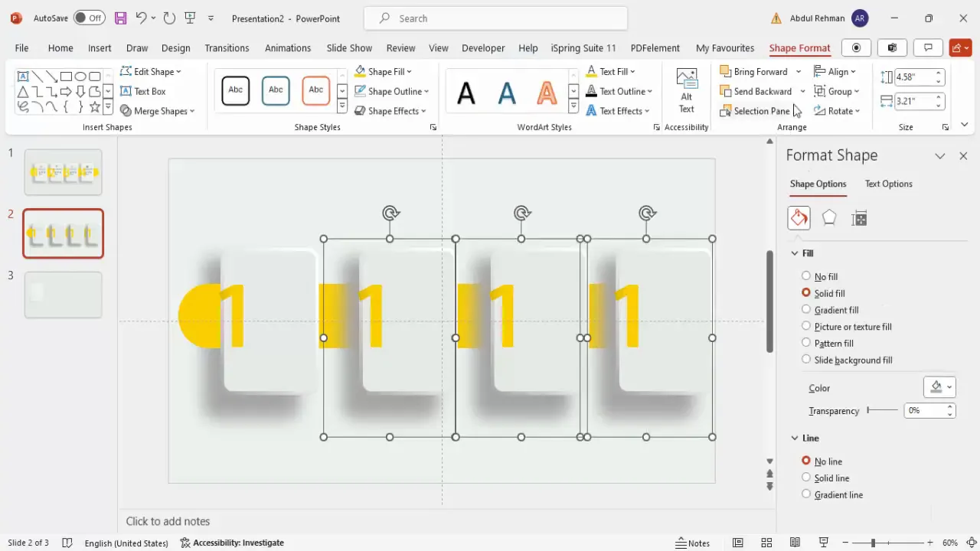The image size is (980, 551).
Task: Switch to Reading View
Action: point(795,543)
